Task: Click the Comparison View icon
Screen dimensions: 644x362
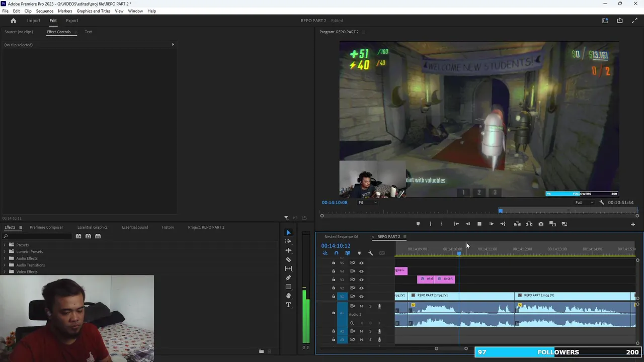Action: click(x=552, y=224)
